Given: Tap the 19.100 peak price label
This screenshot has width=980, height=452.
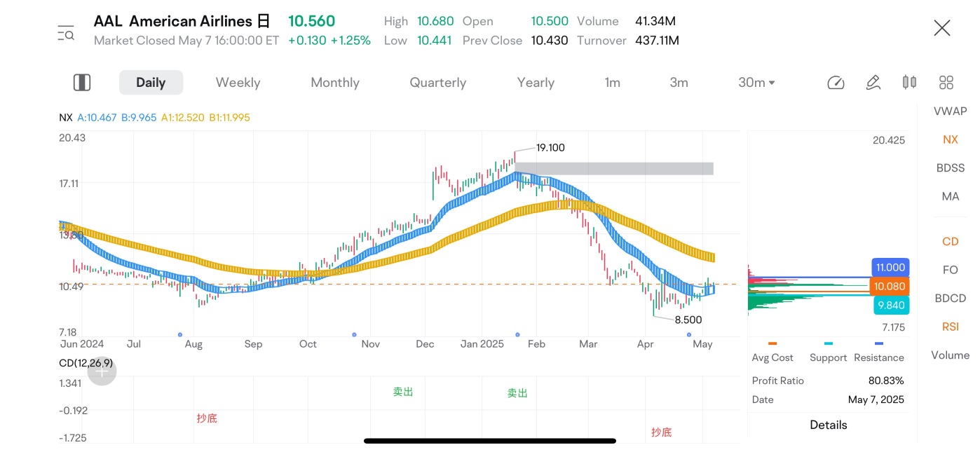Looking at the screenshot, I should [550, 148].
